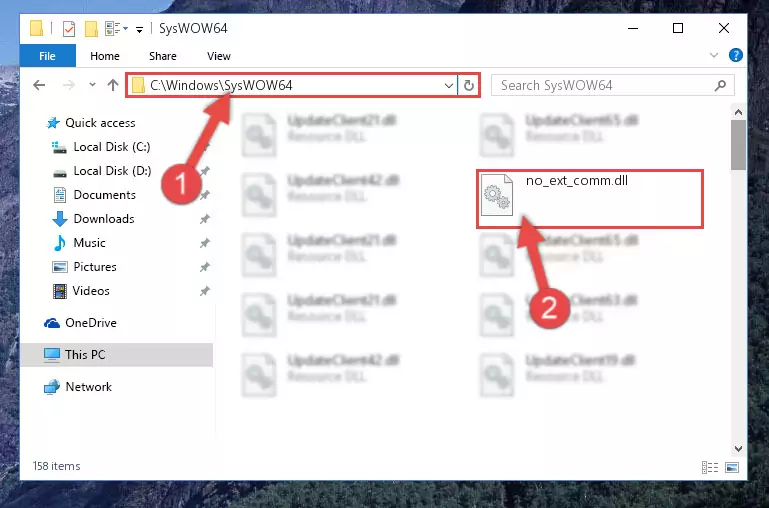
Task: Select Quick access in navigation pane
Action: 100,123
